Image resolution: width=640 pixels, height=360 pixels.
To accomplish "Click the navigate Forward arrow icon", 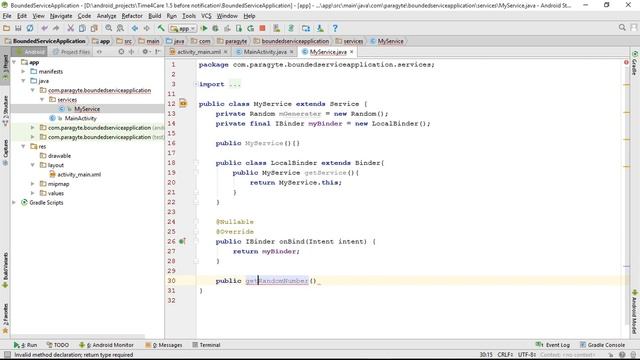I will [146, 28].
